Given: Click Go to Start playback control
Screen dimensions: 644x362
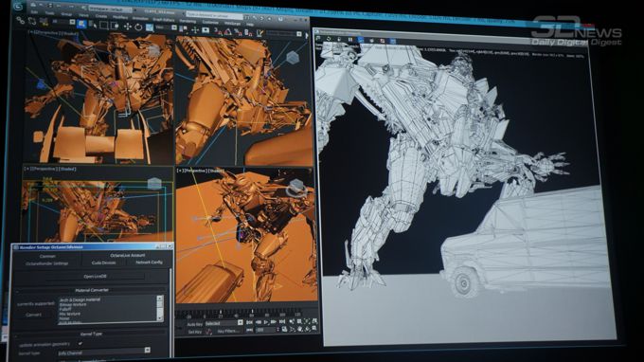Looking at the screenshot, I should tap(249, 322).
